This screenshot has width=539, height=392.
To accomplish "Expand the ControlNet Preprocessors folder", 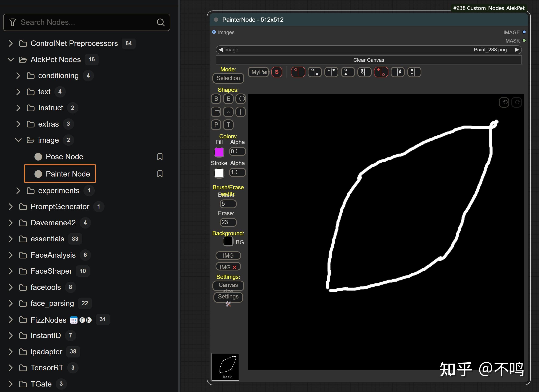I will coord(11,43).
